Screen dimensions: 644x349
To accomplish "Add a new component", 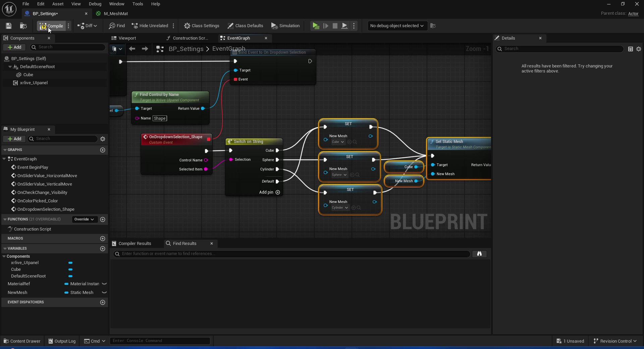I will [x=14, y=47].
